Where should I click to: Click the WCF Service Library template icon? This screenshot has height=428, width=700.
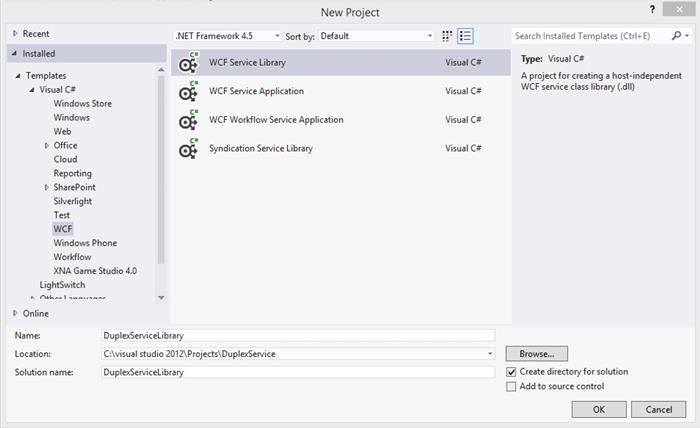click(188, 62)
